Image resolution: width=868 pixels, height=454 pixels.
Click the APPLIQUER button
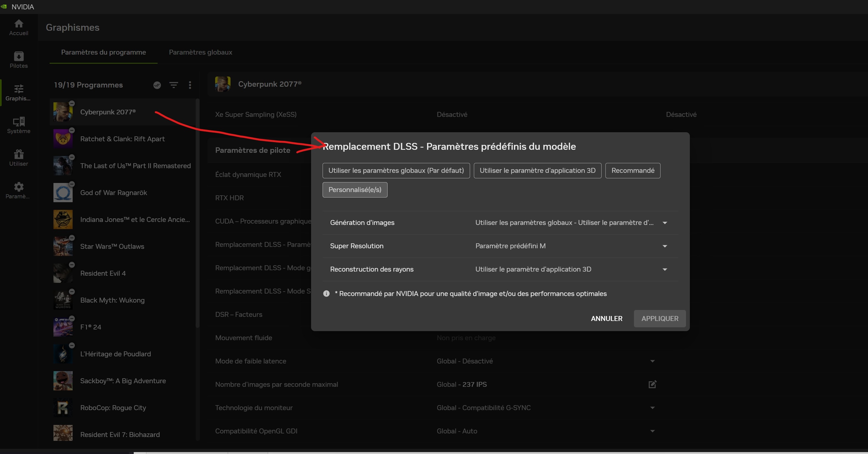point(659,318)
